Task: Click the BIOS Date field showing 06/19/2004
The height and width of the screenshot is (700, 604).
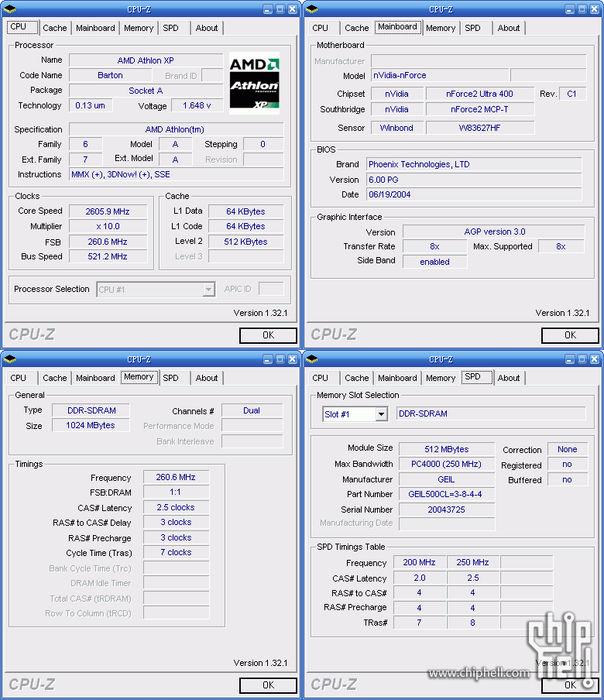Action: [x=473, y=194]
